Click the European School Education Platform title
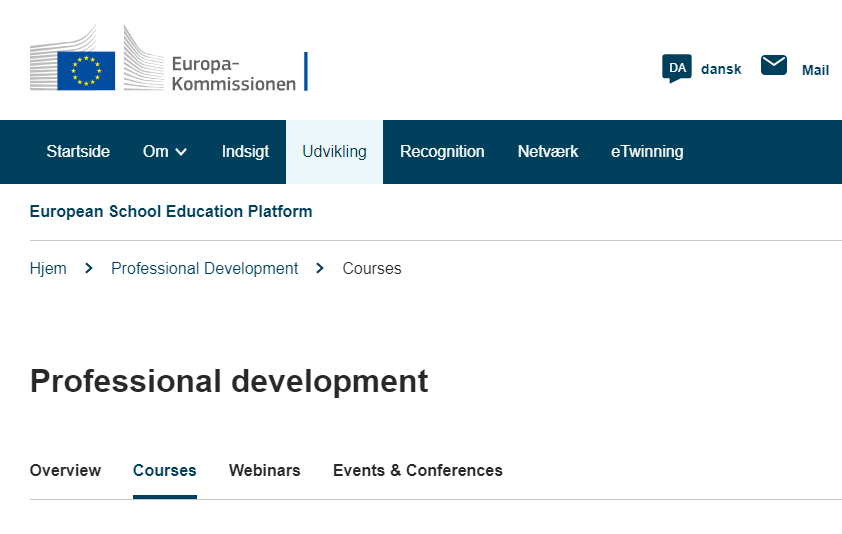The width and height of the screenshot is (842, 534). click(x=171, y=211)
